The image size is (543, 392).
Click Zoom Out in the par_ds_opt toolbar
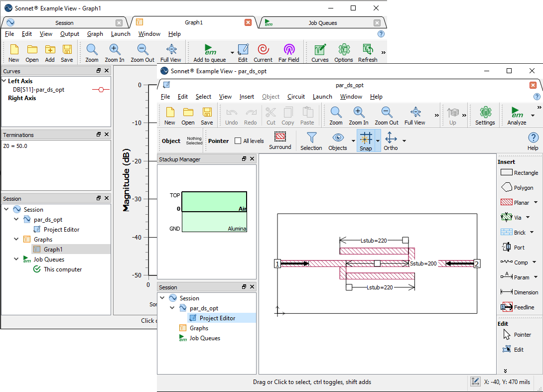[x=387, y=116]
